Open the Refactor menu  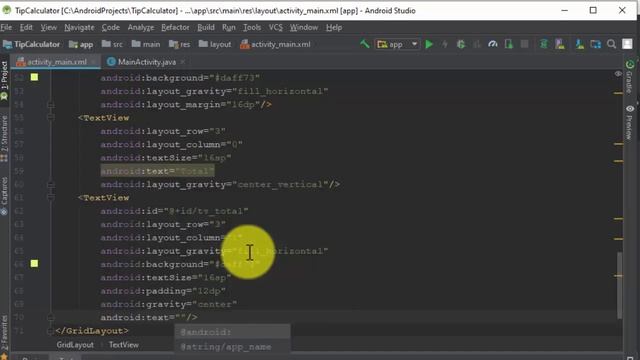point(175,27)
